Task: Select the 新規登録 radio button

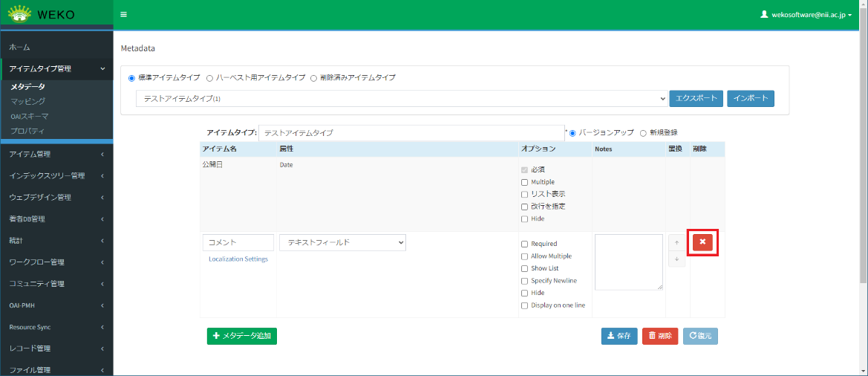Action: pyautogui.click(x=643, y=133)
